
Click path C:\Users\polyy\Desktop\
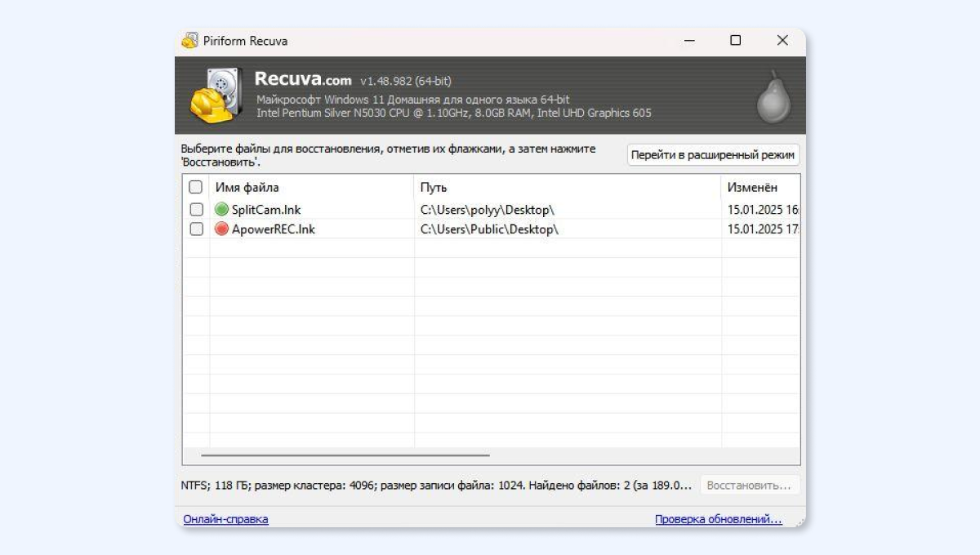pyautogui.click(x=488, y=210)
